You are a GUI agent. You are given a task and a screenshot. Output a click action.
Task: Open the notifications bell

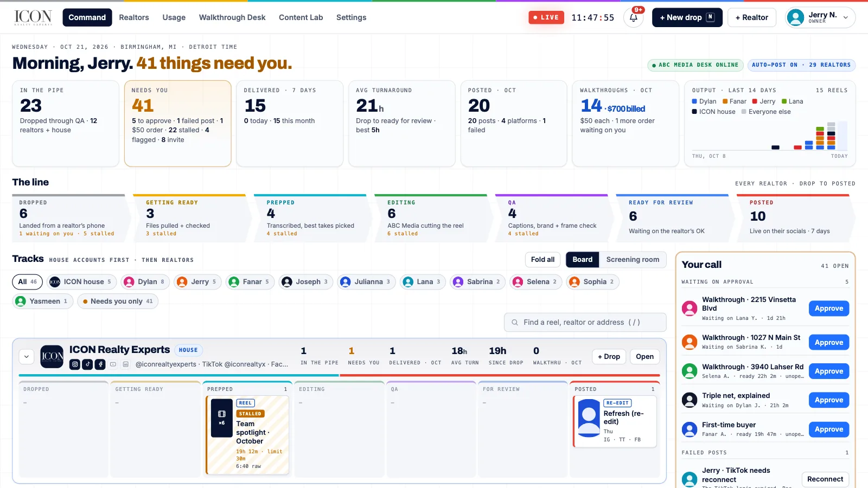click(633, 17)
